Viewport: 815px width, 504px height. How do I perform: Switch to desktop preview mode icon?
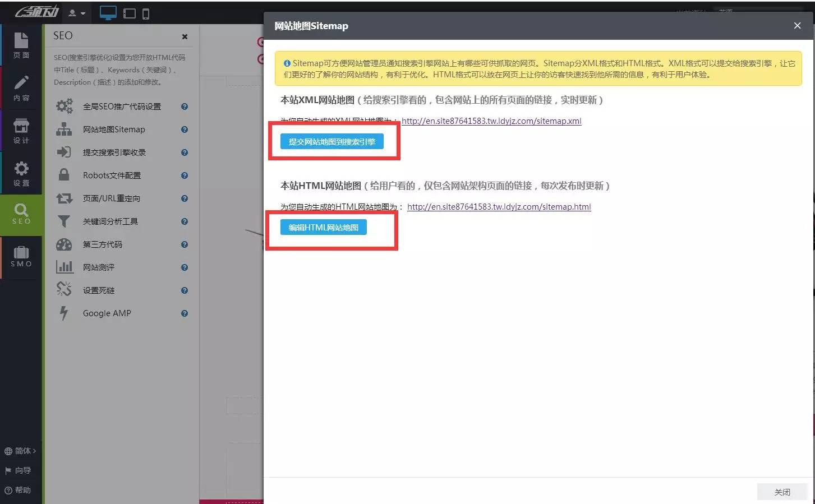point(108,13)
